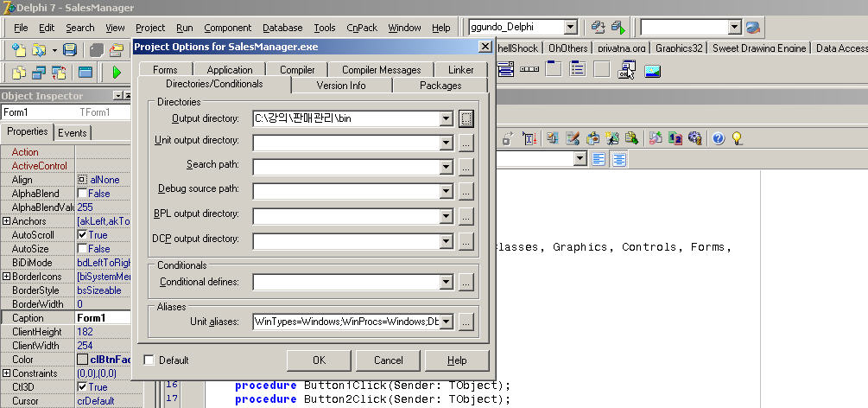
Task: Switch to the Compiler tab
Action: click(297, 69)
